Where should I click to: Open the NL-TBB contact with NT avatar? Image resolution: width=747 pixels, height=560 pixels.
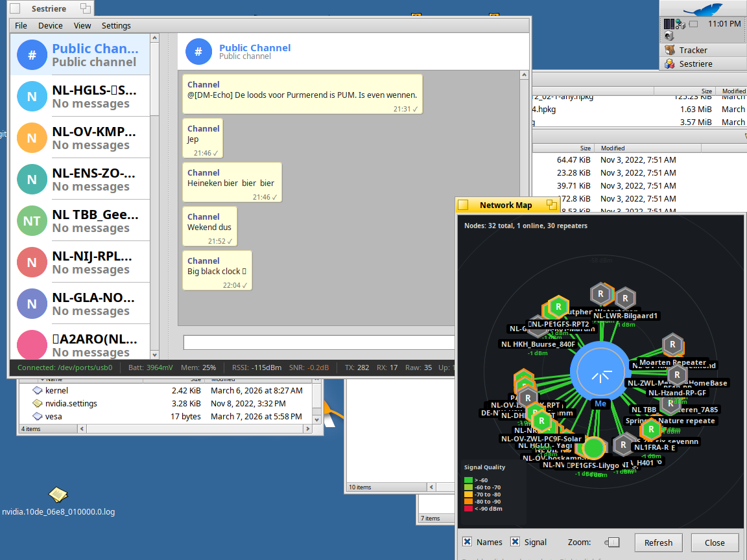[x=32, y=220]
